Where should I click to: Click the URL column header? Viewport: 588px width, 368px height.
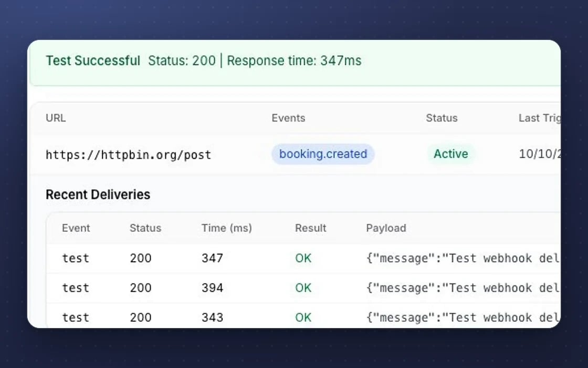tap(56, 118)
